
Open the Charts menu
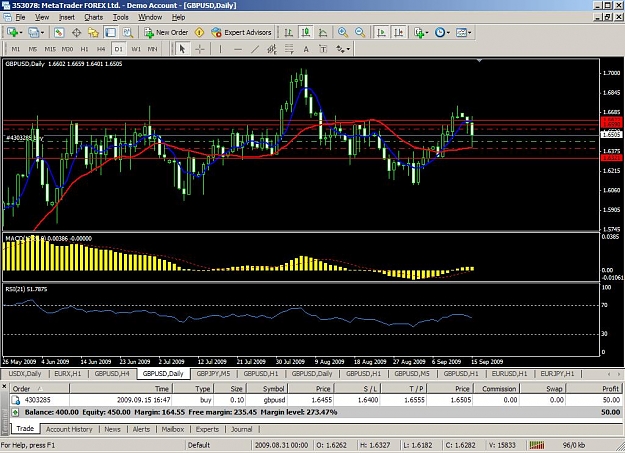click(x=94, y=17)
